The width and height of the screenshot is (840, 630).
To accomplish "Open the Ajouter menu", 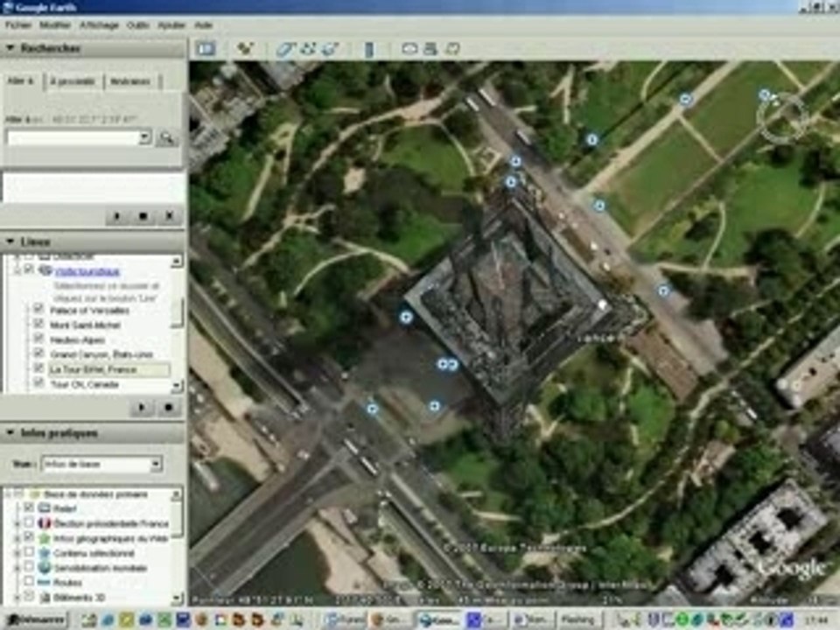I will coord(171,25).
